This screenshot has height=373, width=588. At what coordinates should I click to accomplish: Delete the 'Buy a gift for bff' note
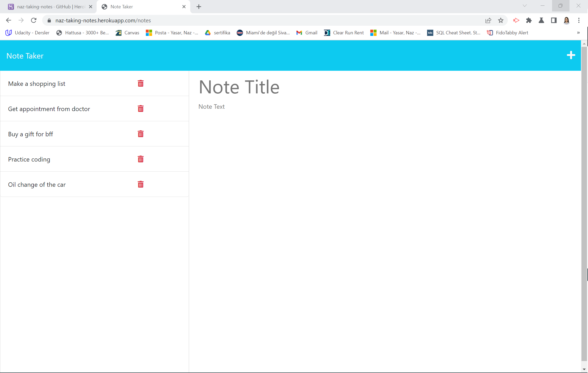[x=141, y=134]
